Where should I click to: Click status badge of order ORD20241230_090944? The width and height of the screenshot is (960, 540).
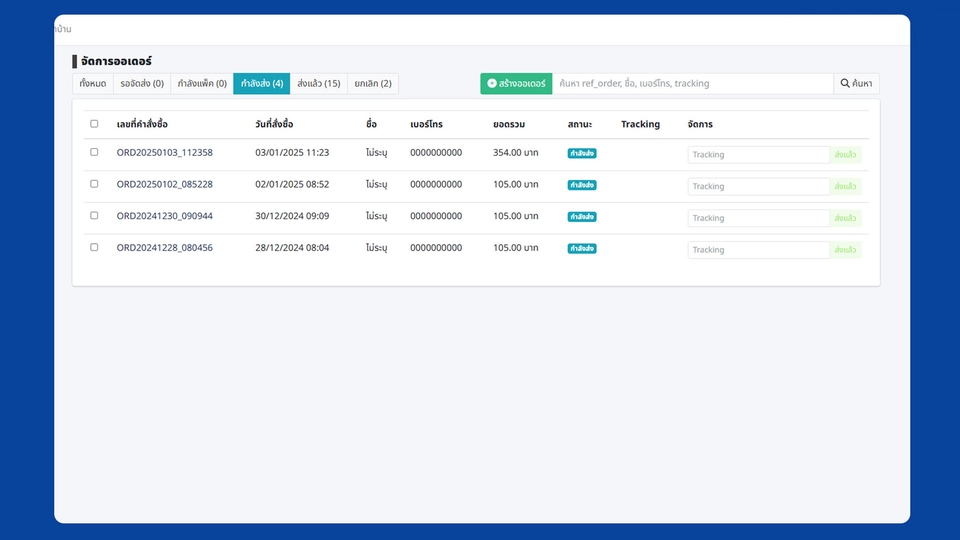click(x=582, y=217)
